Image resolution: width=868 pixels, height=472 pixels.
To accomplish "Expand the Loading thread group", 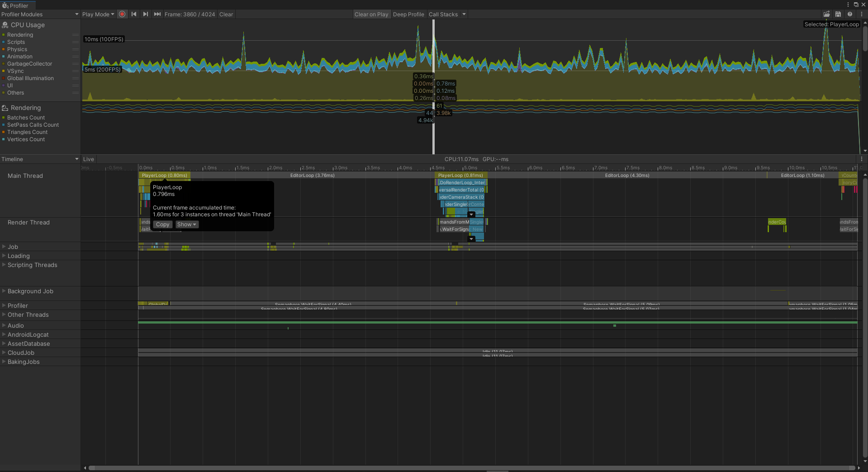I will click(4, 256).
